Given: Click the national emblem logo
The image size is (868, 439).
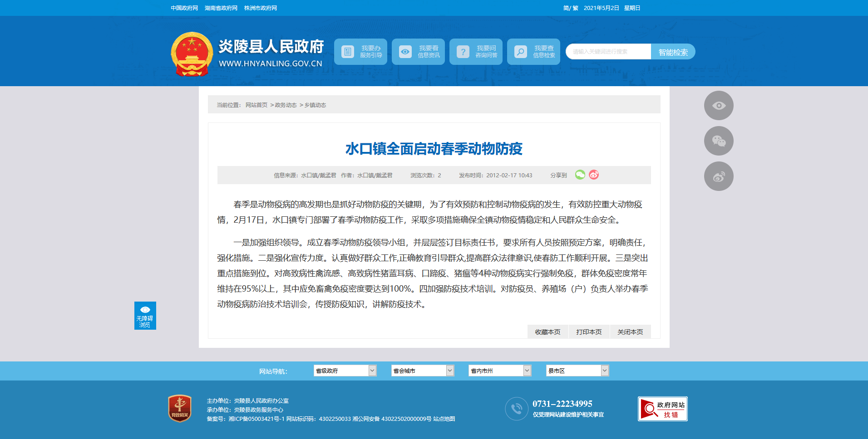Looking at the screenshot, I should (192, 54).
